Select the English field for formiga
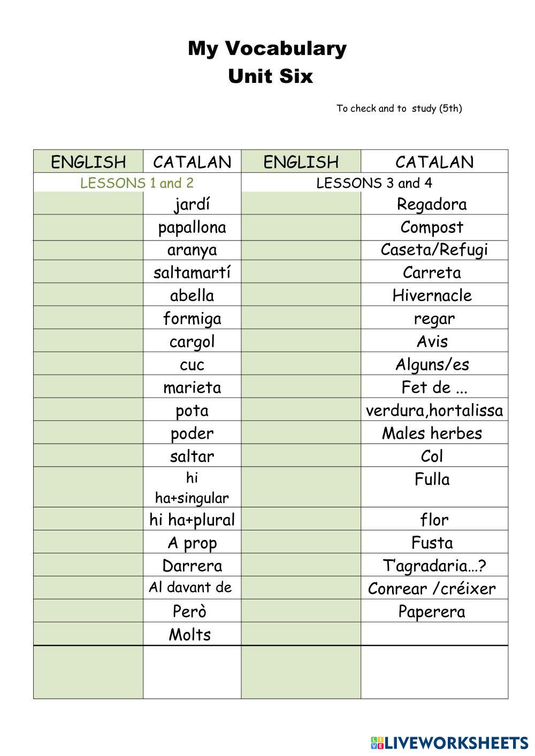 pyautogui.click(x=88, y=319)
